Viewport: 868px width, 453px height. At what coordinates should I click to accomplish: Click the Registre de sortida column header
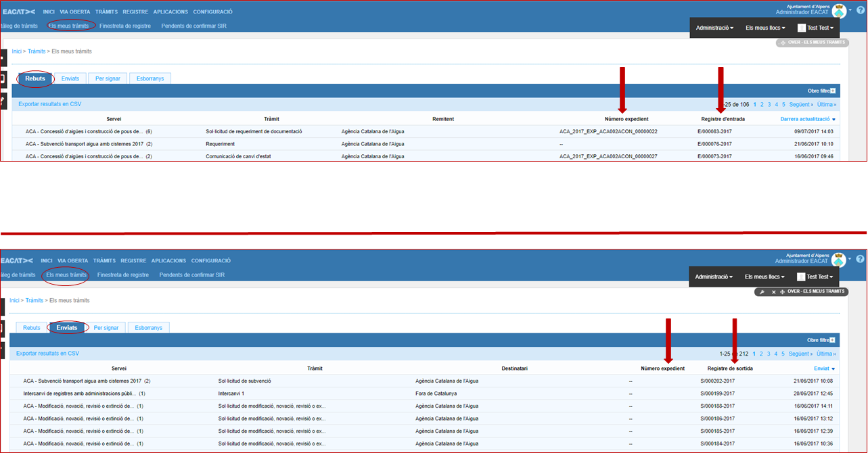coord(729,368)
